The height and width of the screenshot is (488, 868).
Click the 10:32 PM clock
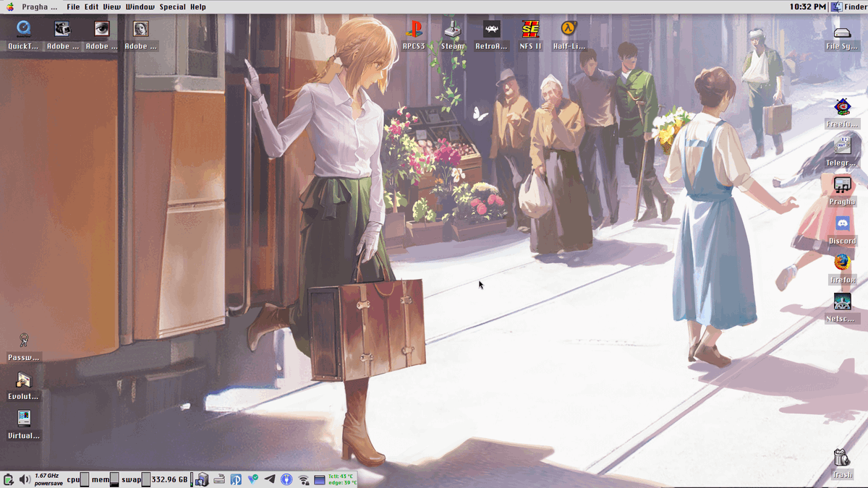point(807,7)
